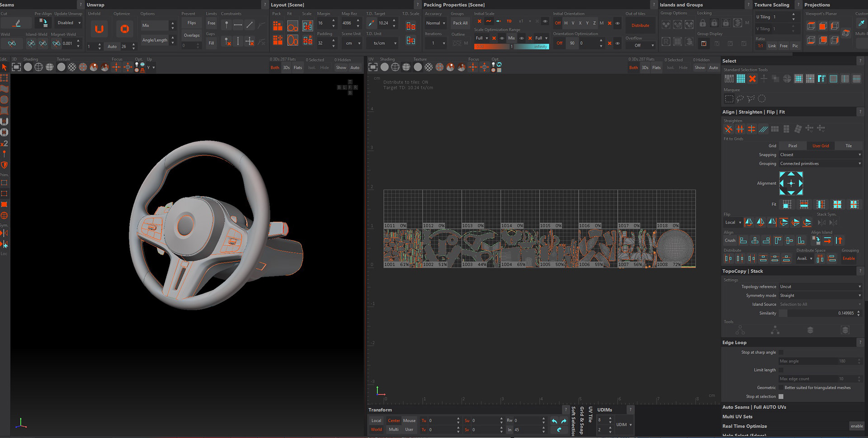Select the Cut seams tool

(x=17, y=23)
